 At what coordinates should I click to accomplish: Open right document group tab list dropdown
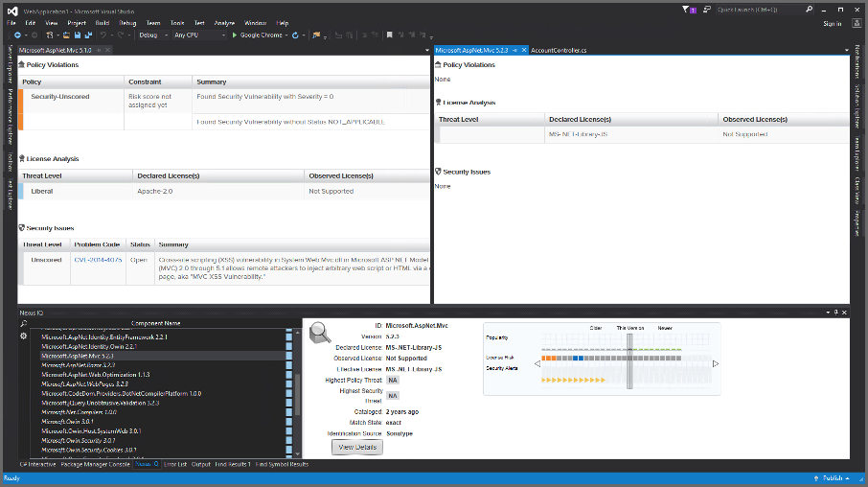(846, 51)
